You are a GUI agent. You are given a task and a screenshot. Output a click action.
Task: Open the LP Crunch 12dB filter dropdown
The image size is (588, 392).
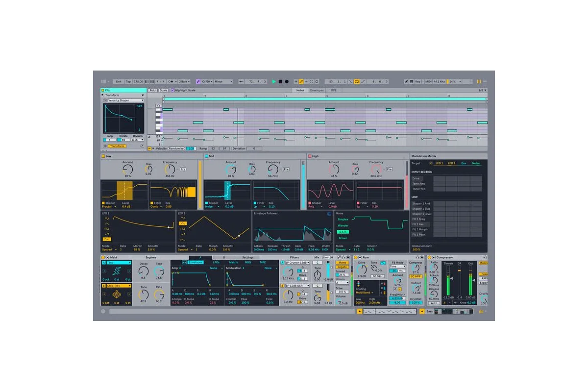[x=297, y=263]
